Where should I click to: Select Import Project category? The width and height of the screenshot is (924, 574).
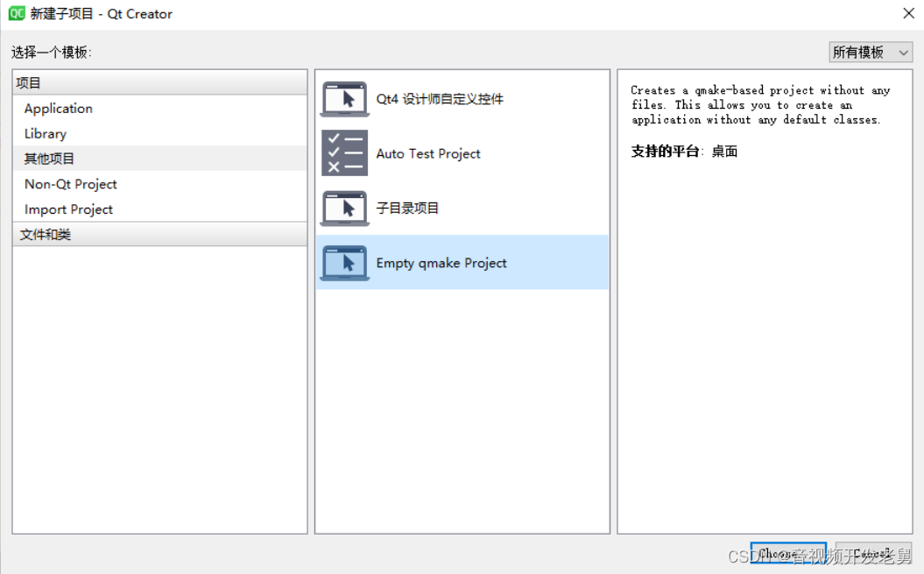[x=68, y=209]
